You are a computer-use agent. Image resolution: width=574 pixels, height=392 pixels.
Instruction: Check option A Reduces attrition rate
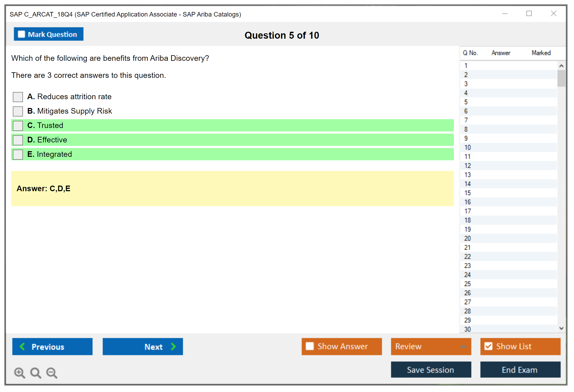(x=18, y=97)
